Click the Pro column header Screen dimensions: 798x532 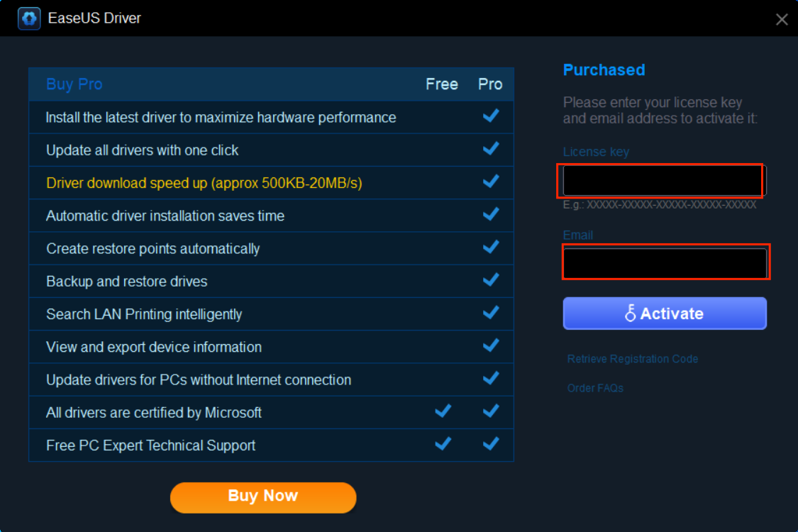coord(490,84)
